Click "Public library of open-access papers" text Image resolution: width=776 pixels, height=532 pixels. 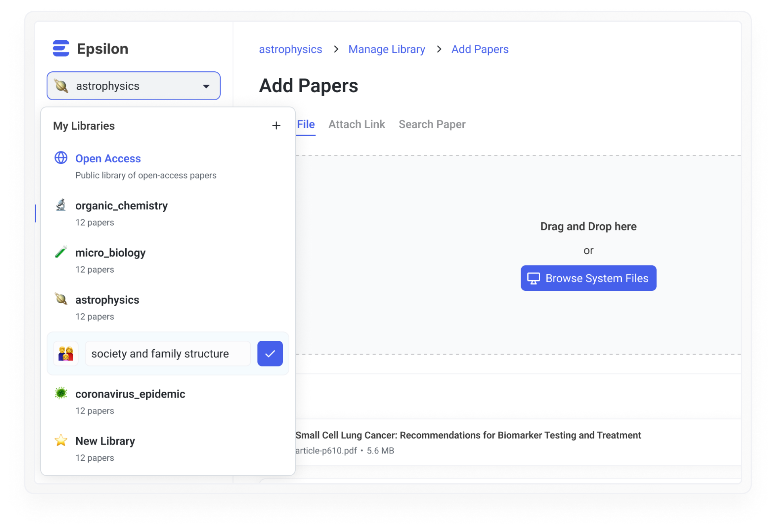click(x=146, y=175)
